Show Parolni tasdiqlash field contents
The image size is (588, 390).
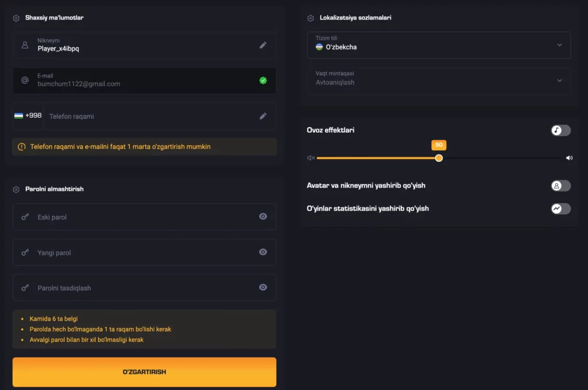(263, 287)
